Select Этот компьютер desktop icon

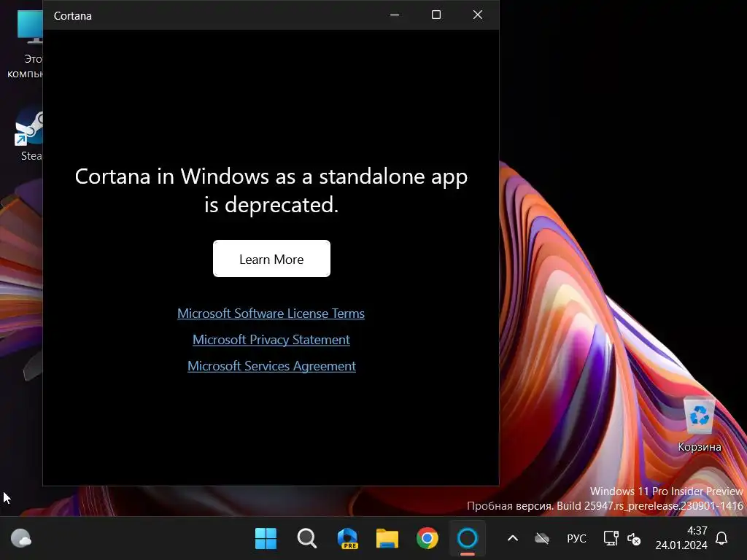pos(26,44)
